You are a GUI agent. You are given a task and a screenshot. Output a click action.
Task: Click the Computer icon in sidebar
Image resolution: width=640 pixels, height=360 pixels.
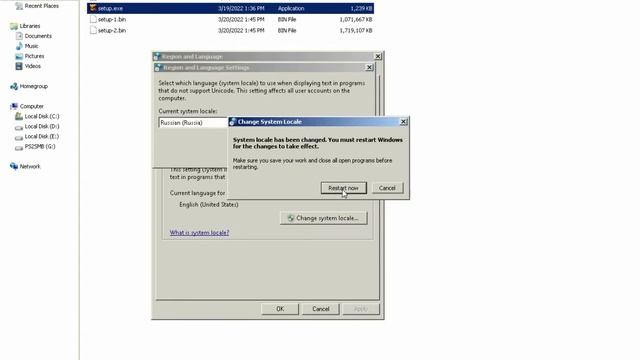click(x=14, y=106)
